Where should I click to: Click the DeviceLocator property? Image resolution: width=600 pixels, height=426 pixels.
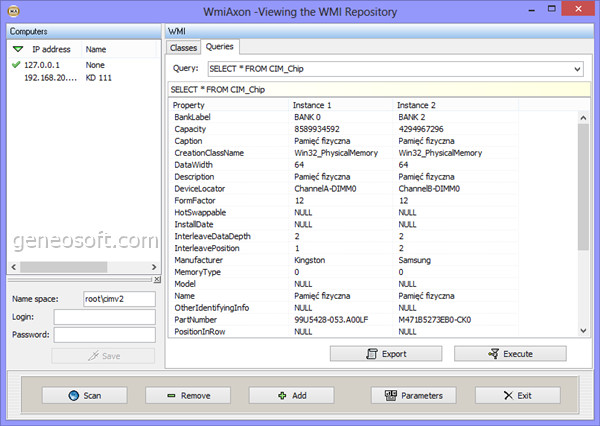[x=199, y=188]
